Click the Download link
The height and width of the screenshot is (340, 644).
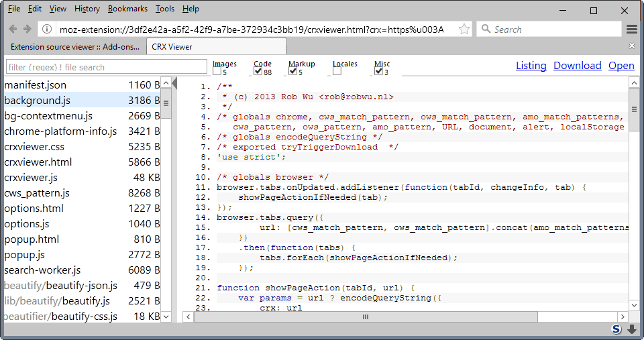[x=578, y=66]
